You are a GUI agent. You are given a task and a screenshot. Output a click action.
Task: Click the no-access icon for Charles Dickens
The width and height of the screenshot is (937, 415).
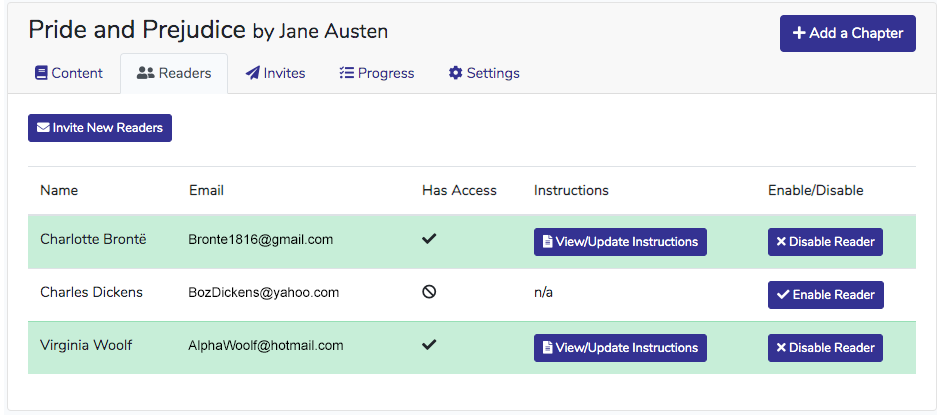[430, 293]
